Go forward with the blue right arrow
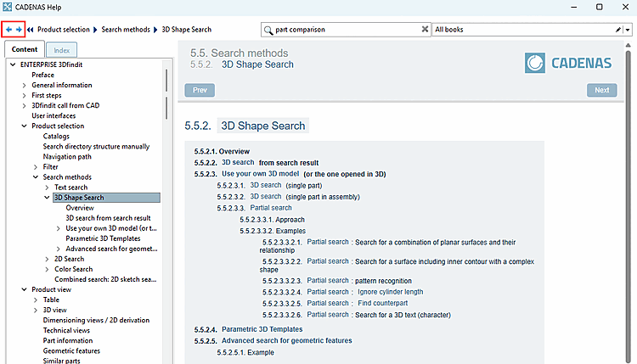Screen dimensions: 637x364 (19, 29)
